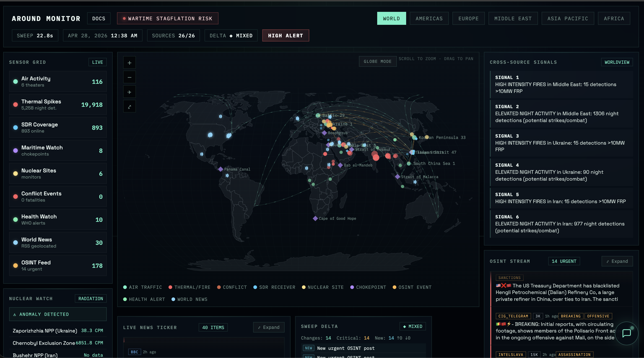Click the Thermal Spikes sensor indicator dot
Image resolution: width=644 pixels, height=358 pixels.
[16, 105]
